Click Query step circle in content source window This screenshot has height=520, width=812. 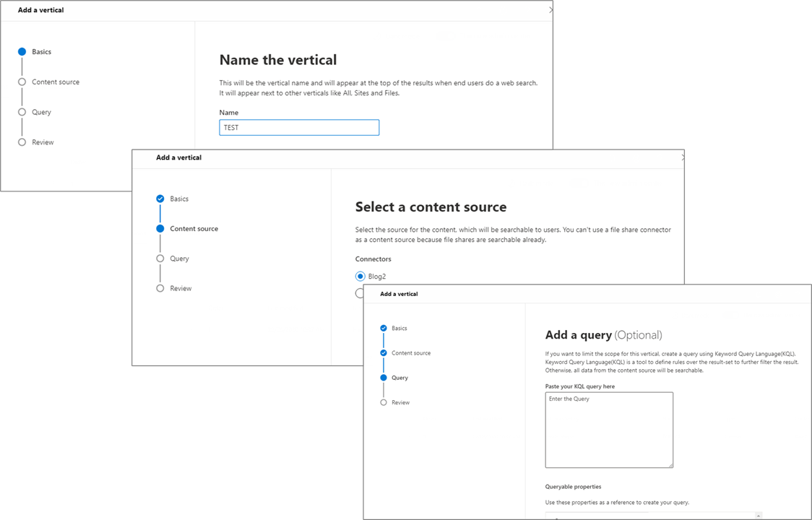point(160,259)
